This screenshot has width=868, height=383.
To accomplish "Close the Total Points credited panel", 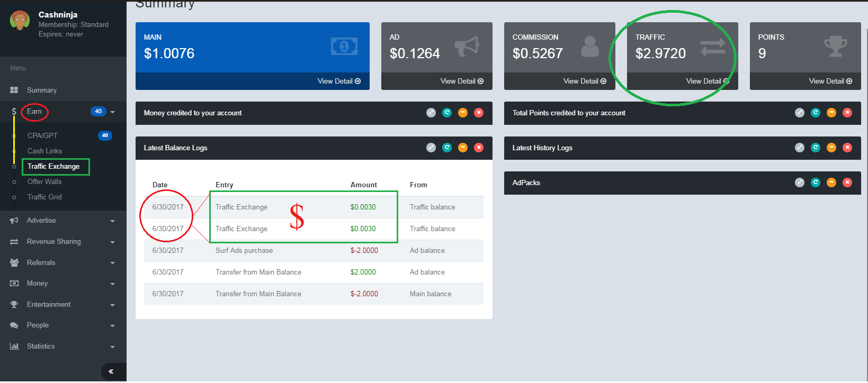I will click(x=847, y=113).
